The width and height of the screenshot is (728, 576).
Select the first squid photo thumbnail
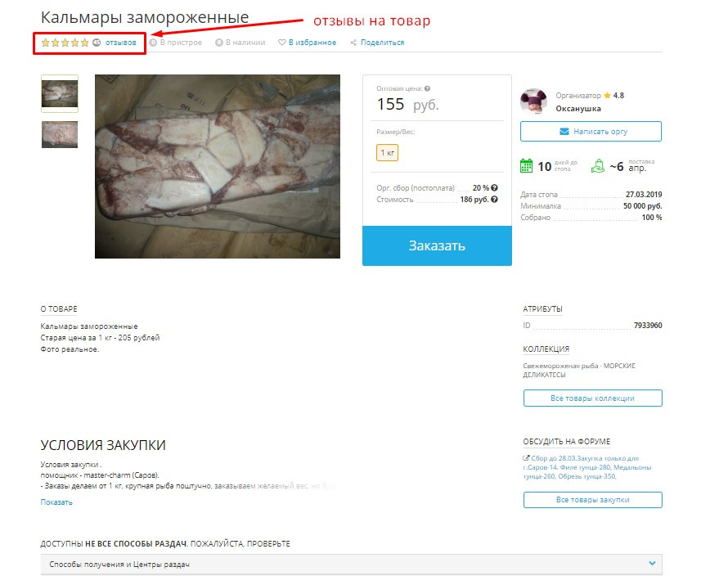tap(60, 93)
